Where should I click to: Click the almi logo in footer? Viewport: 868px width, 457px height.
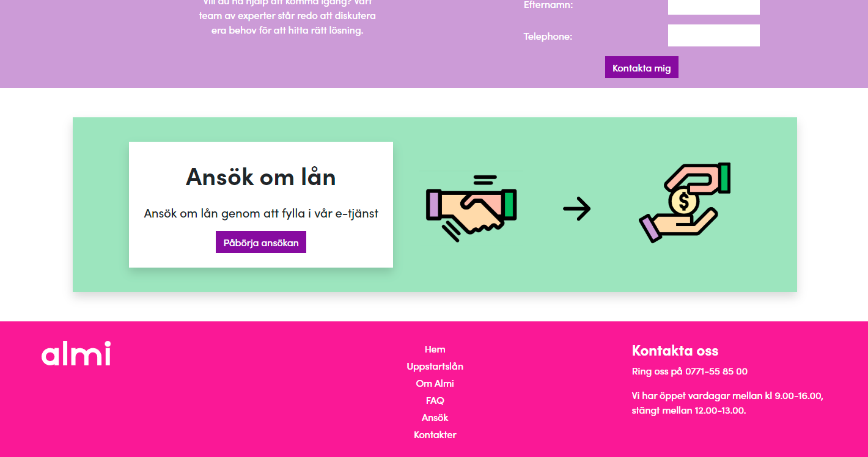[x=76, y=353]
